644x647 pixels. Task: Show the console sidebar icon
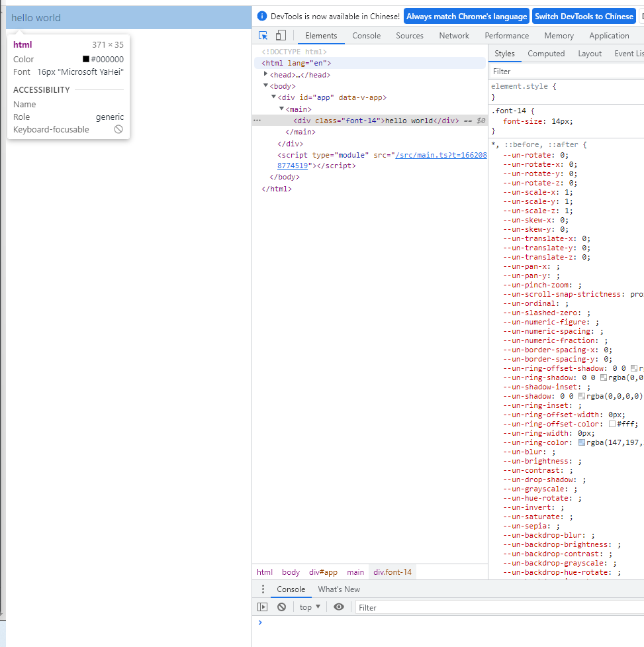click(x=262, y=607)
